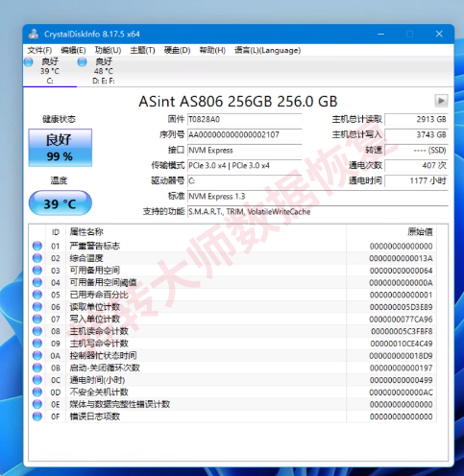
Task: Click the status orb for D: E: F:
Action: 82,62
